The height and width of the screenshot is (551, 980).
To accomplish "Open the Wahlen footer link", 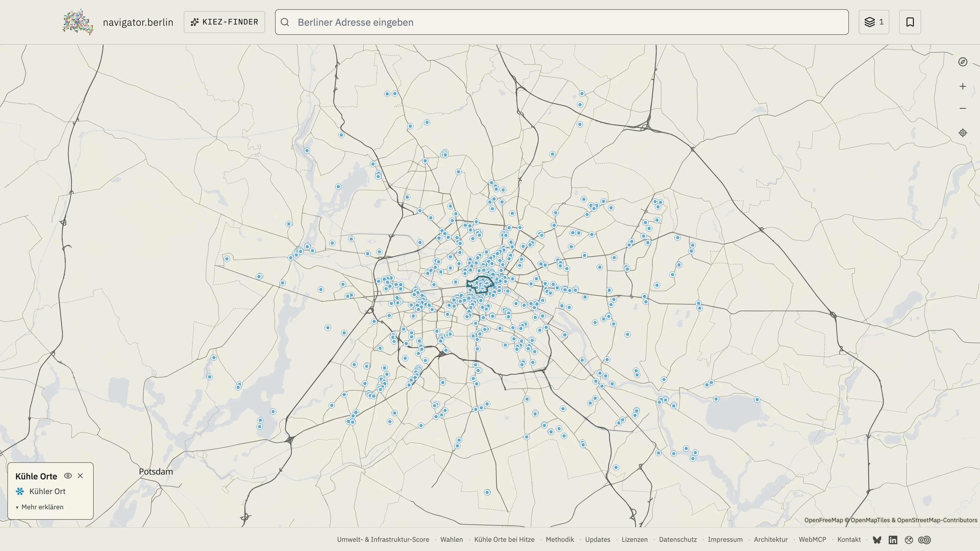I will (452, 540).
